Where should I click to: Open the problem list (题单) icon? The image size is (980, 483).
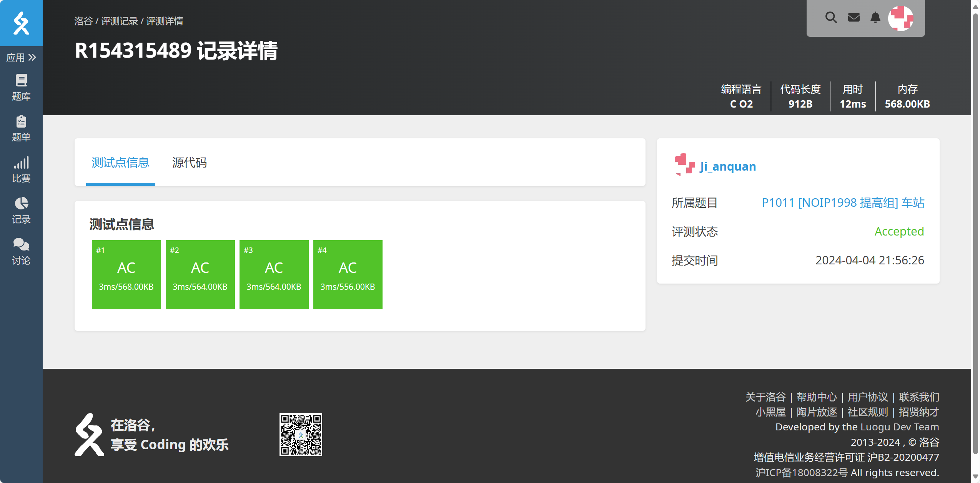[x=21, y=129]
